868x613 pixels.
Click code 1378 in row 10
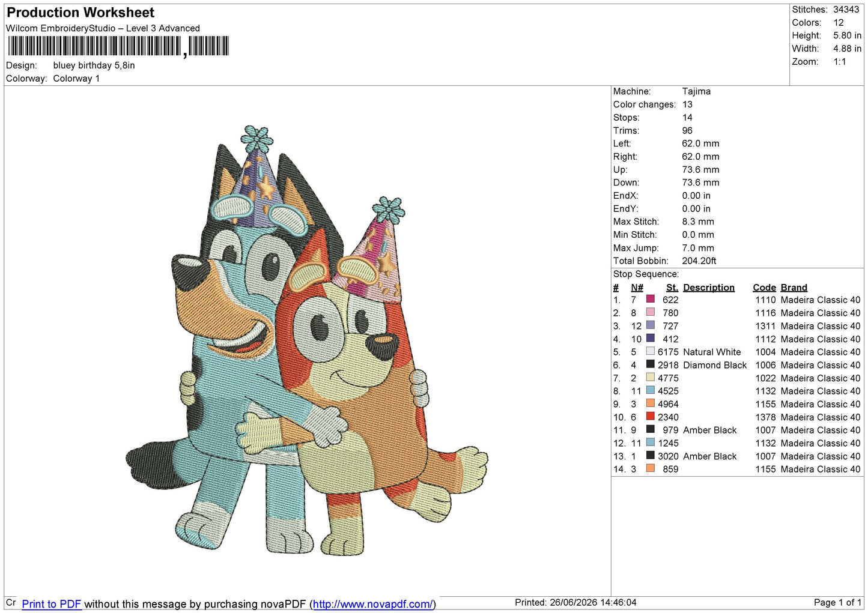[x=765, y=417]
